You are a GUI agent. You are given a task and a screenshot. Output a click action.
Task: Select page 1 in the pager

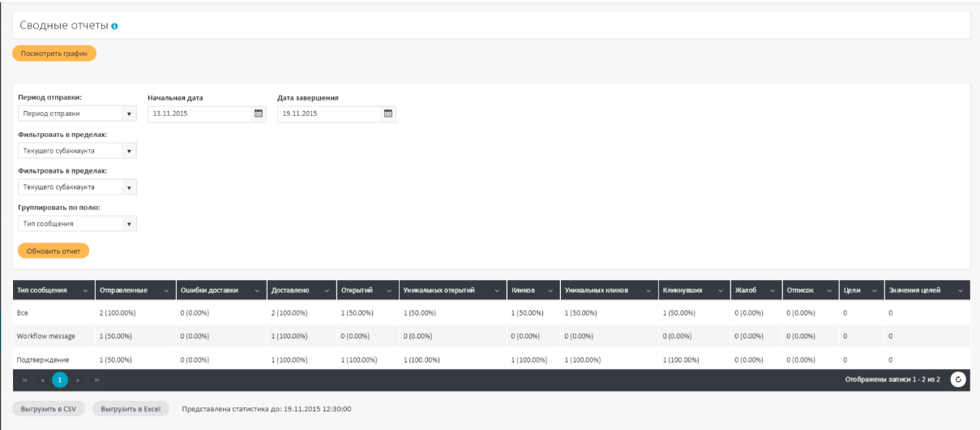tap(59, 380)
